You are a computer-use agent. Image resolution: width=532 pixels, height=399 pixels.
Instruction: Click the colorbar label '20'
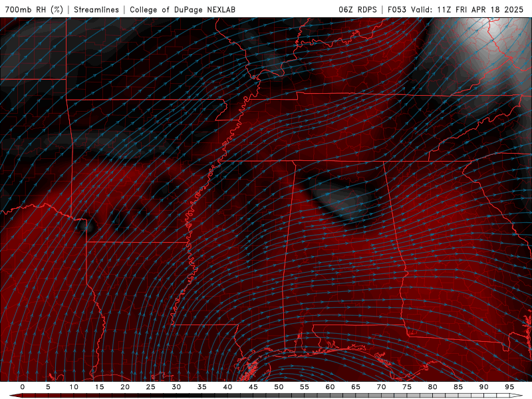125,387
